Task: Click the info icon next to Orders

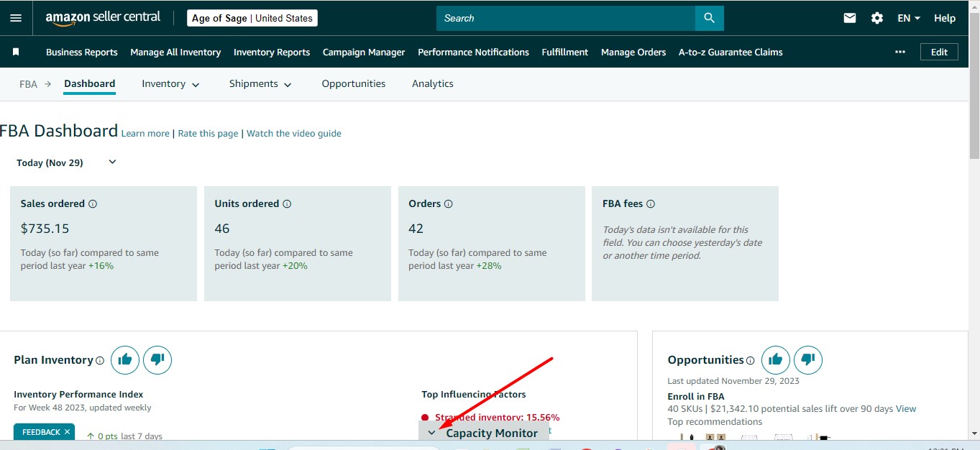Action: point(449,203)
